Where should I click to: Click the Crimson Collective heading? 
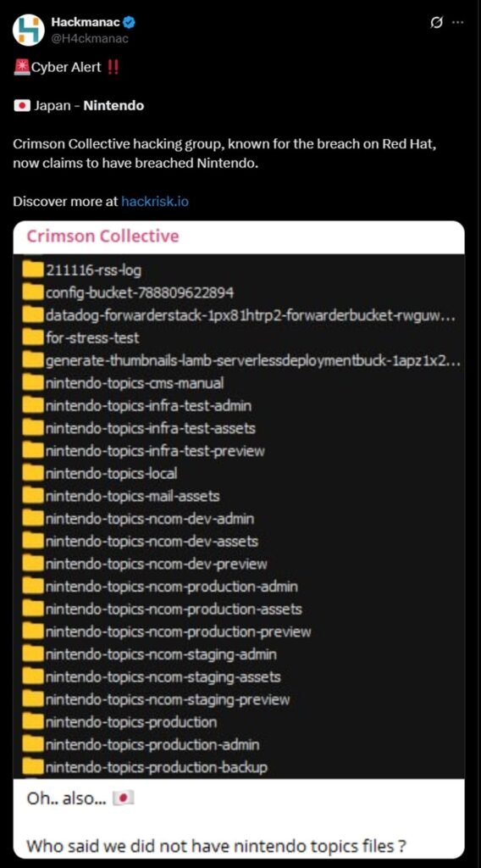tap(102, 236)
